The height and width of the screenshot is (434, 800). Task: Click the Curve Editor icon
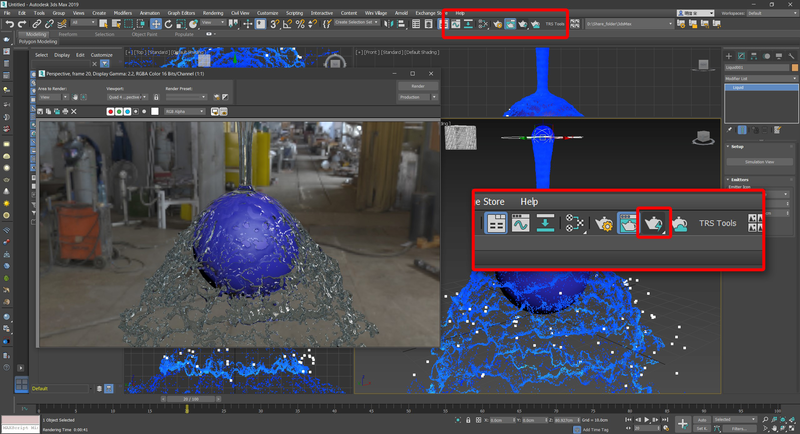pyautogui.click(x=521, y=223)
